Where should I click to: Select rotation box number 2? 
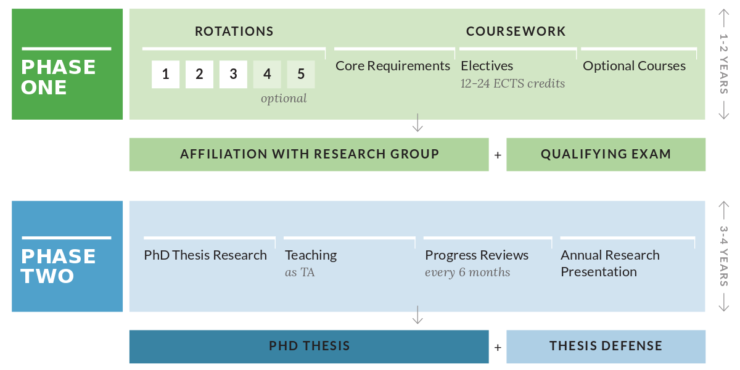tap(199, 74)
